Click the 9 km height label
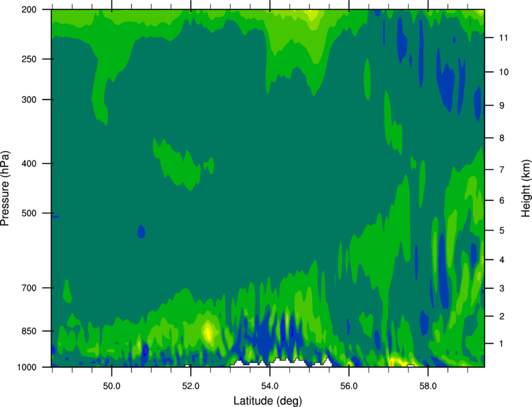The height and width of the screenshot is (407, 532). coord(502,106)
